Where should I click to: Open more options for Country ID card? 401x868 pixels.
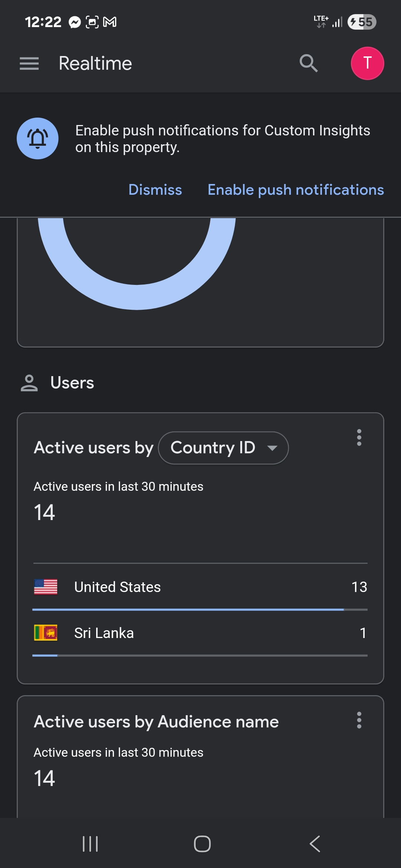(x=359, y=438)
